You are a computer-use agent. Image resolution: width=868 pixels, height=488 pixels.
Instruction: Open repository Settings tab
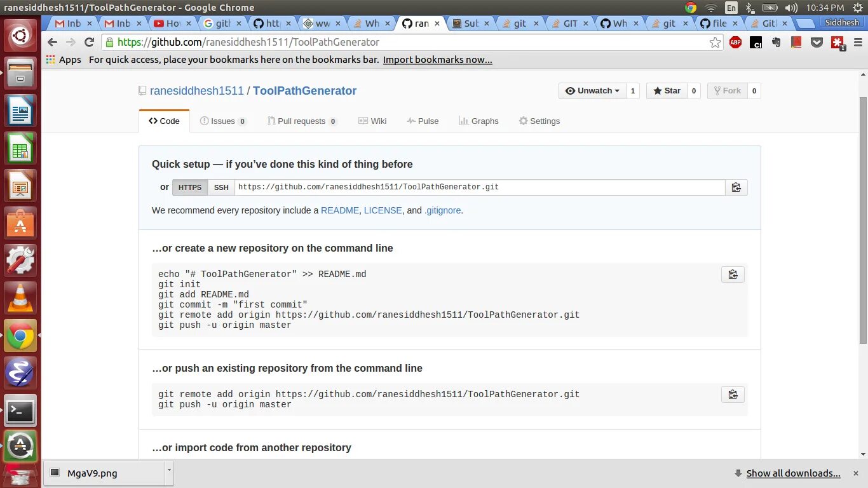[x=539, y=121]
